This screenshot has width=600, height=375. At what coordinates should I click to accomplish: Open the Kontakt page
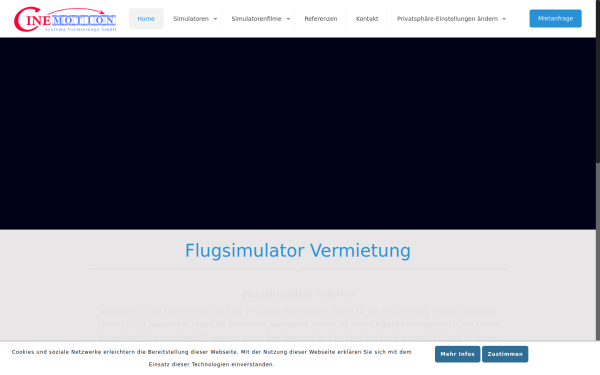coord(367,19)
